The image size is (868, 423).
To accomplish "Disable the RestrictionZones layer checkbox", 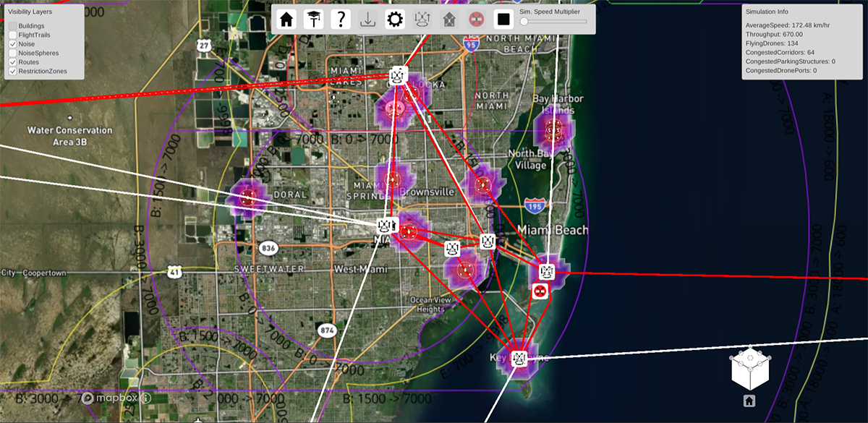I will (x=13, y=72).
